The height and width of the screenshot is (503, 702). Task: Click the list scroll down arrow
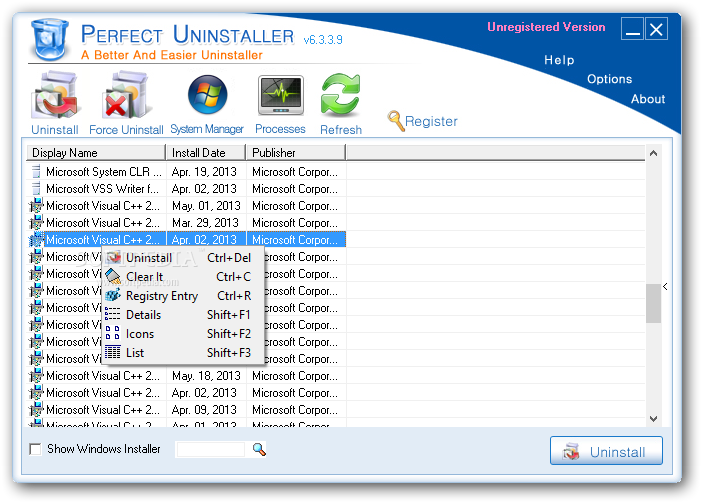pyautogui.click(x=653, y=419)
